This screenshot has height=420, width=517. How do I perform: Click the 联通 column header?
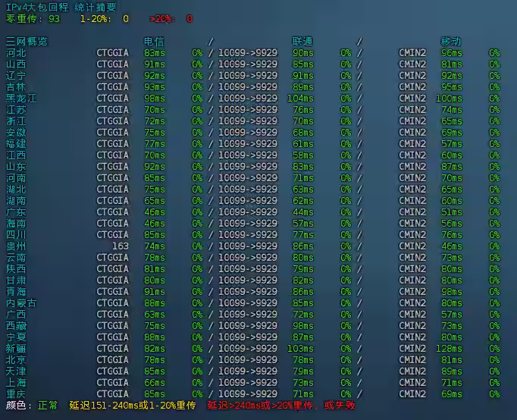pos(302,42)
